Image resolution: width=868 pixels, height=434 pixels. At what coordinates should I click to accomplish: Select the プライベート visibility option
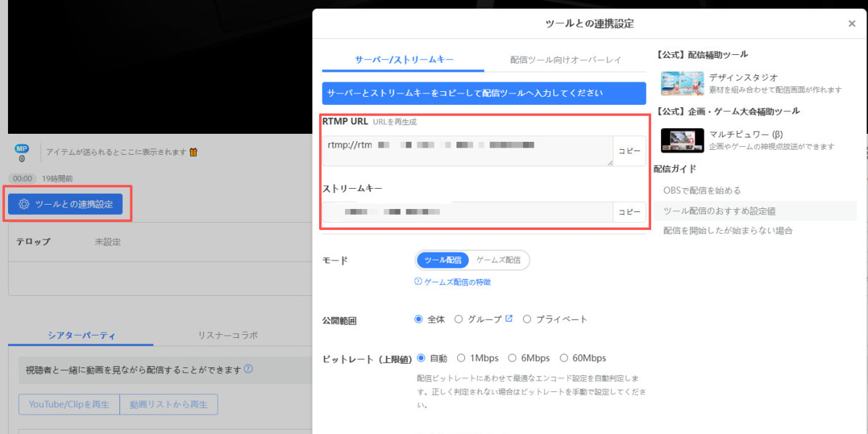click(527, 318)
